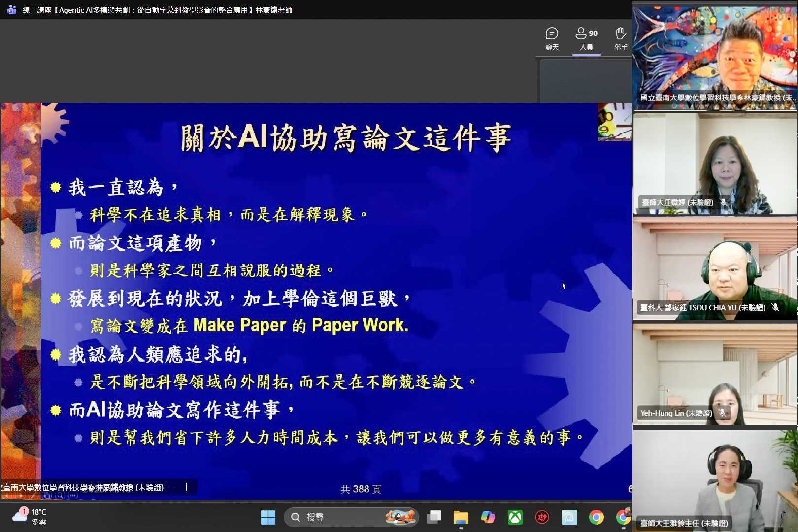Open the red circular taskbar app

(x=542, y=517)
